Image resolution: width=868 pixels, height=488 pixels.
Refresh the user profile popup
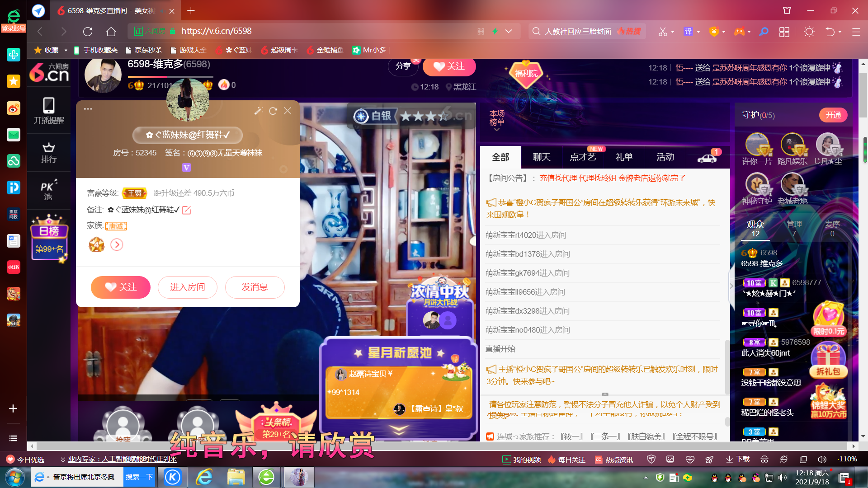273,111
